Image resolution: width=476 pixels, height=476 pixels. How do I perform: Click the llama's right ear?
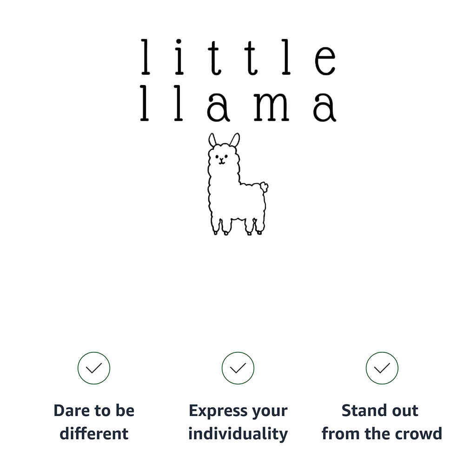click(x=235, y=139)
